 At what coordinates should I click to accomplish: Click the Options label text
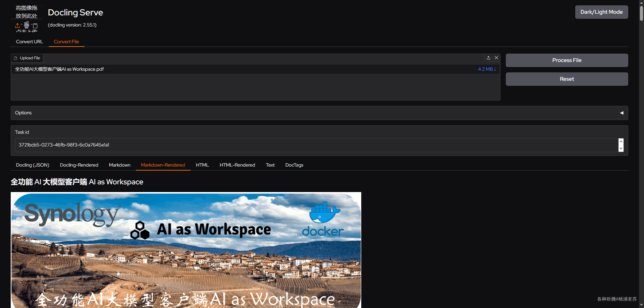click(x=23, y=113)
